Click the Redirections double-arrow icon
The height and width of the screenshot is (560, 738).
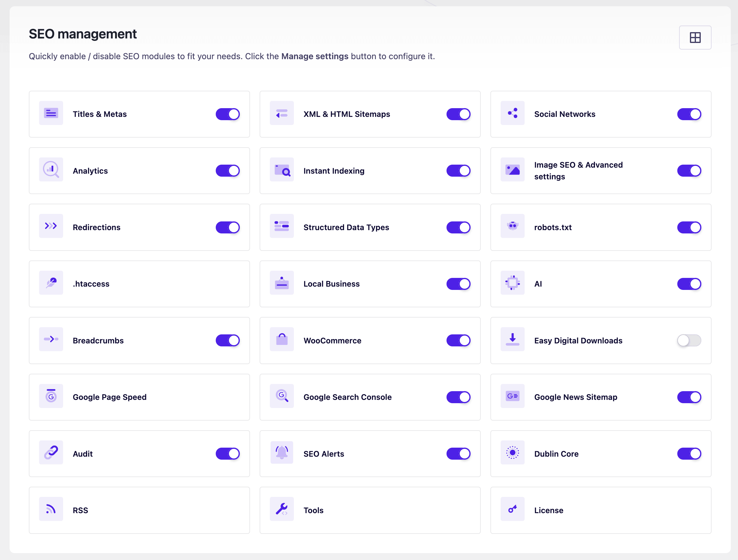(51, 226)
